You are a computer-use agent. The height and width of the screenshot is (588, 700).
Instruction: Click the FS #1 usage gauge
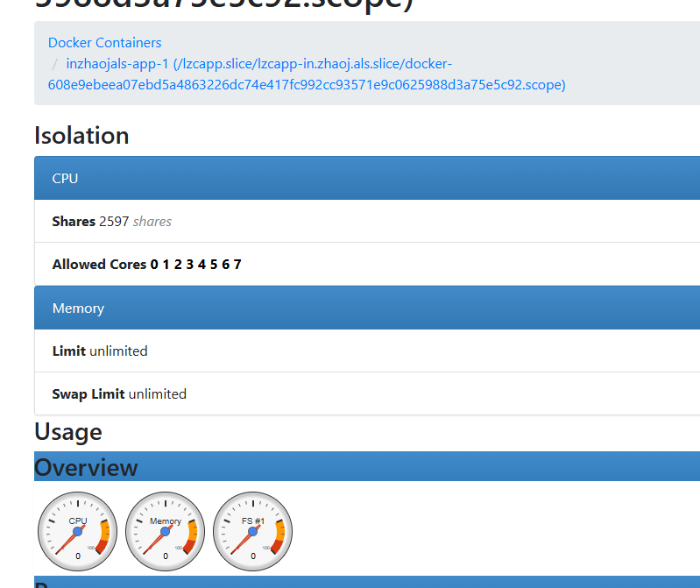click(x=252, y=531)
